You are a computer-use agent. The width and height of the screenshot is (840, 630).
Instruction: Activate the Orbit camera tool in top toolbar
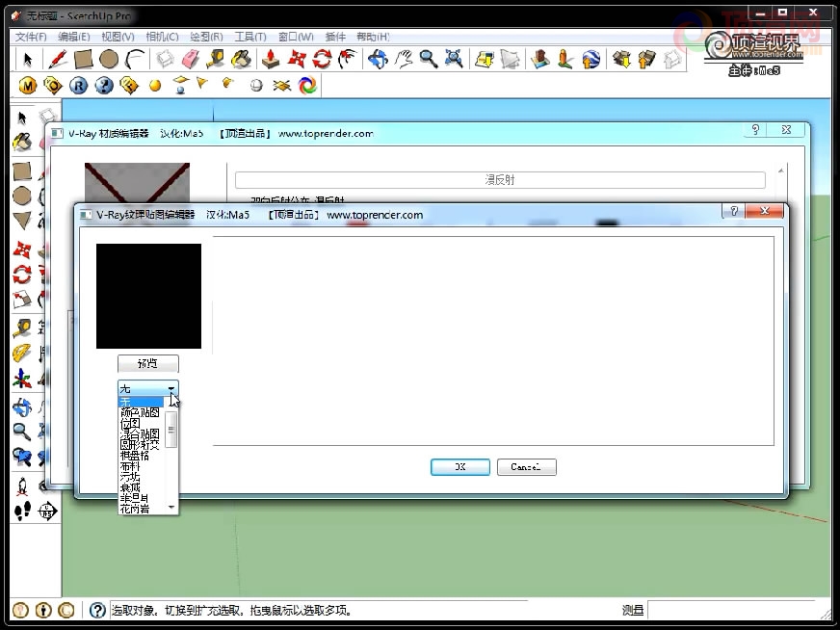tap(378, 59)
